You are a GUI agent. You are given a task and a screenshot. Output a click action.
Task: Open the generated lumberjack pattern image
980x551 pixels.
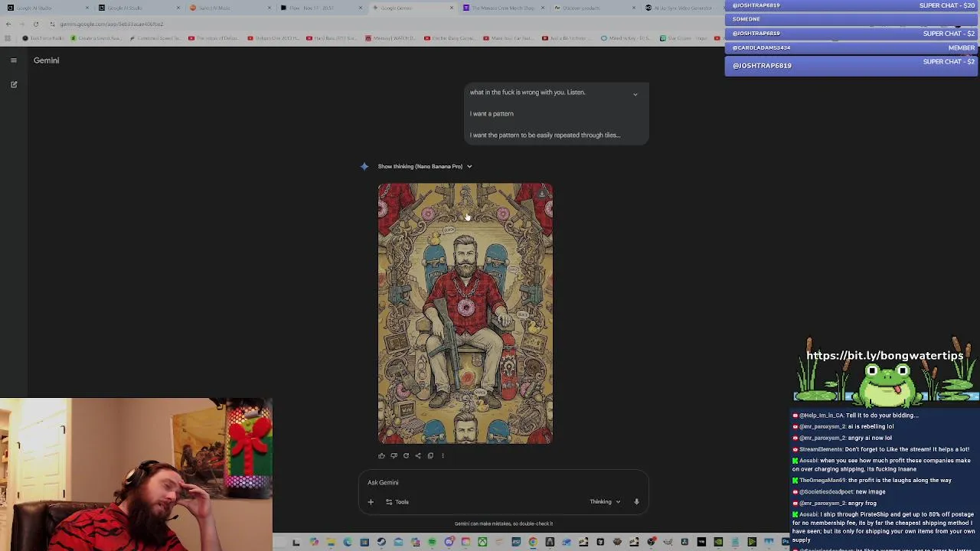pyautogui.click(x=465, y=313)
